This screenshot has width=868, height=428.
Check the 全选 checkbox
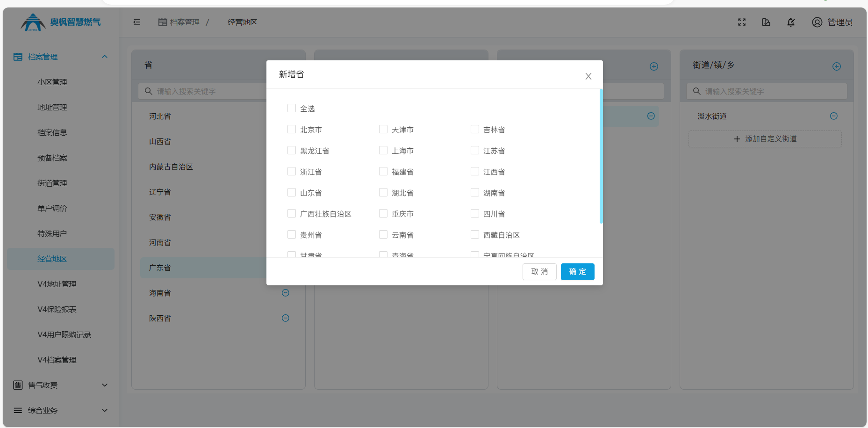(x=292, y=108)
